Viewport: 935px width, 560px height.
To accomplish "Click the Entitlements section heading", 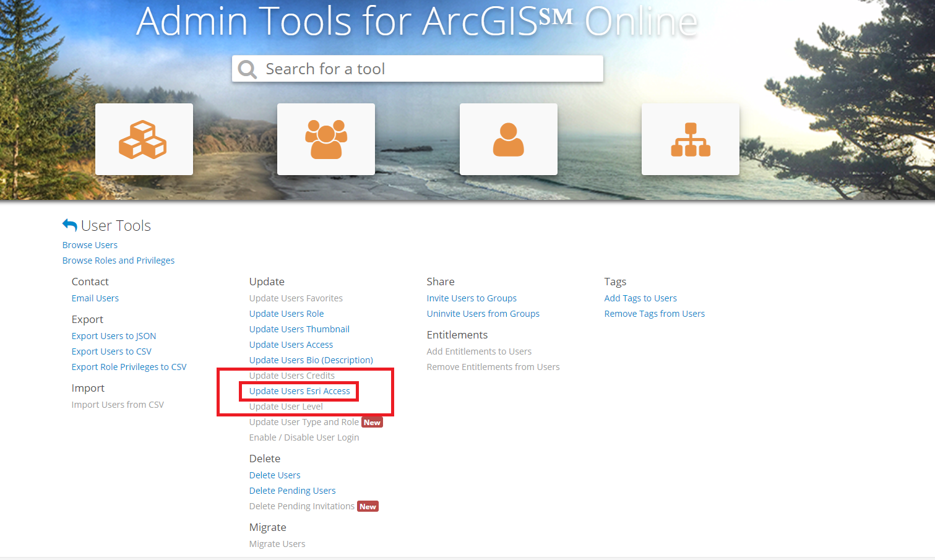I will tap(457, 335).
